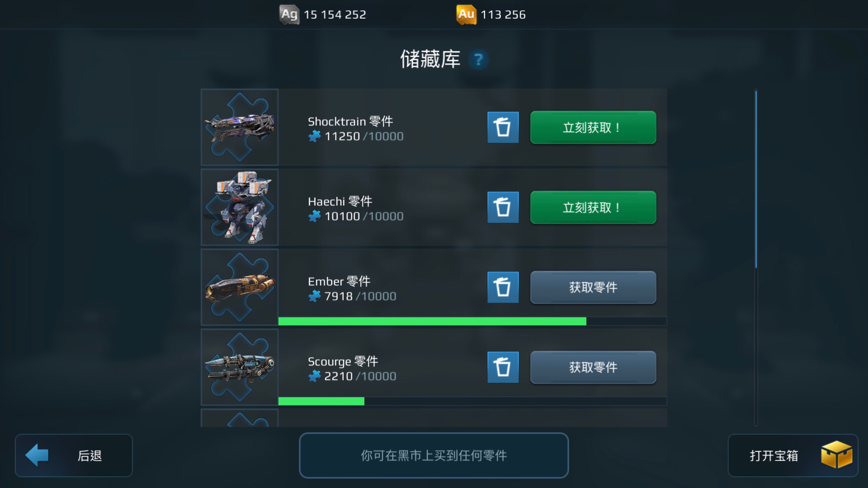Open the black market parts banner

[434, 455]
